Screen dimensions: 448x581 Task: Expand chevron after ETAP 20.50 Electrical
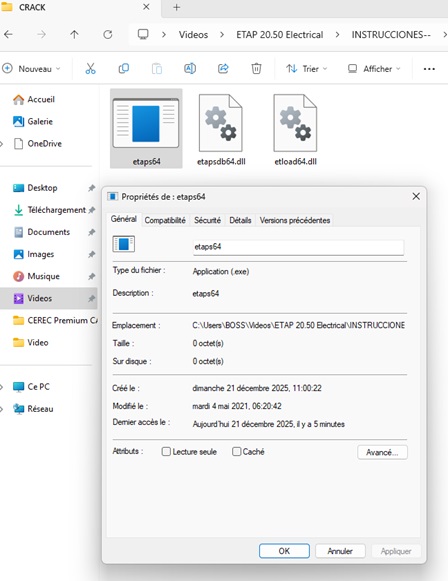337,34
